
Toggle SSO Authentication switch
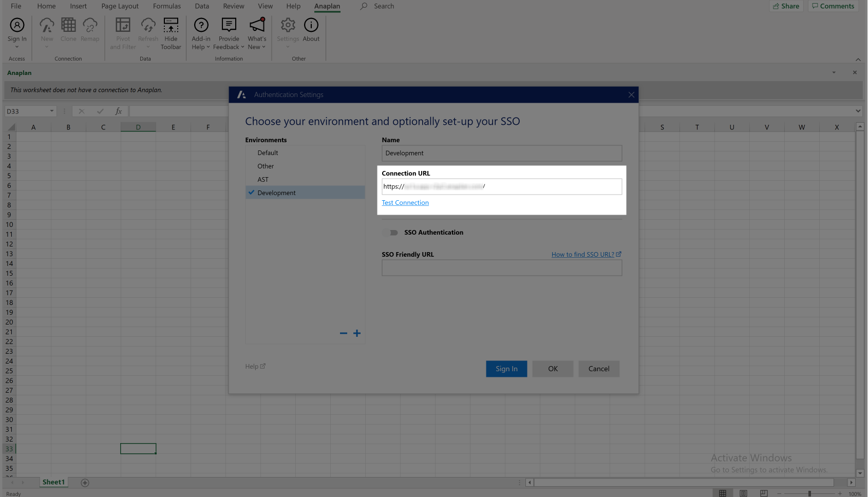[x=391, y=233]
